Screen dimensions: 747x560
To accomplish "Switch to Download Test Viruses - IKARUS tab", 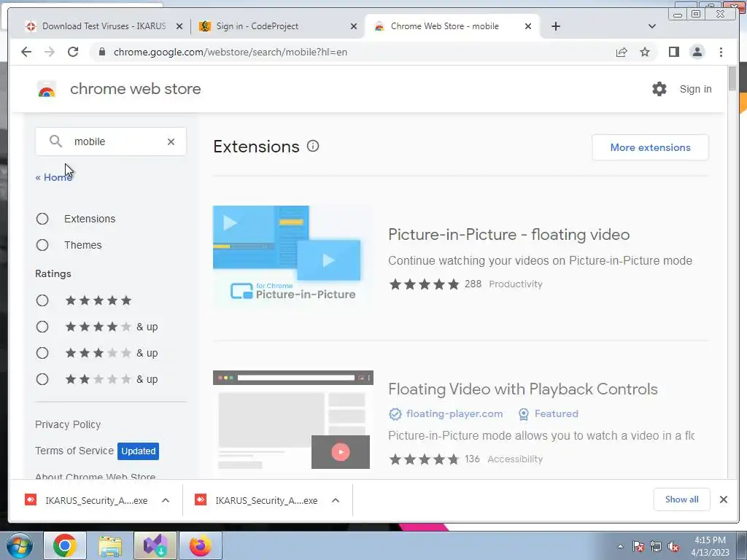I will click(x=104, y=26).
